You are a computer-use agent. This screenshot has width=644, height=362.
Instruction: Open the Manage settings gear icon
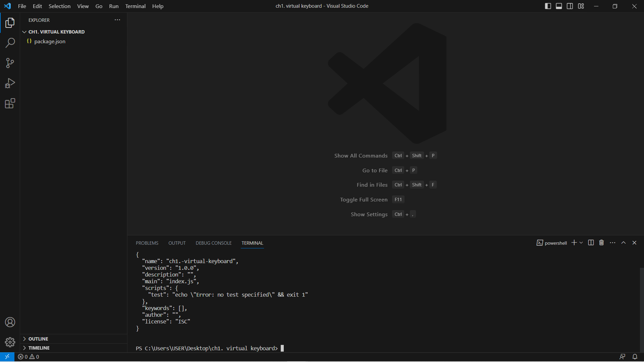(10, 342)
